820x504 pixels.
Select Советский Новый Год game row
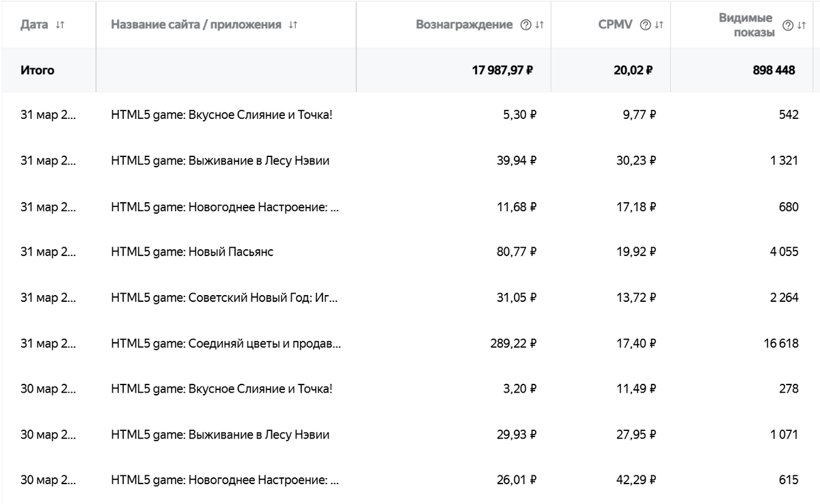410,298
